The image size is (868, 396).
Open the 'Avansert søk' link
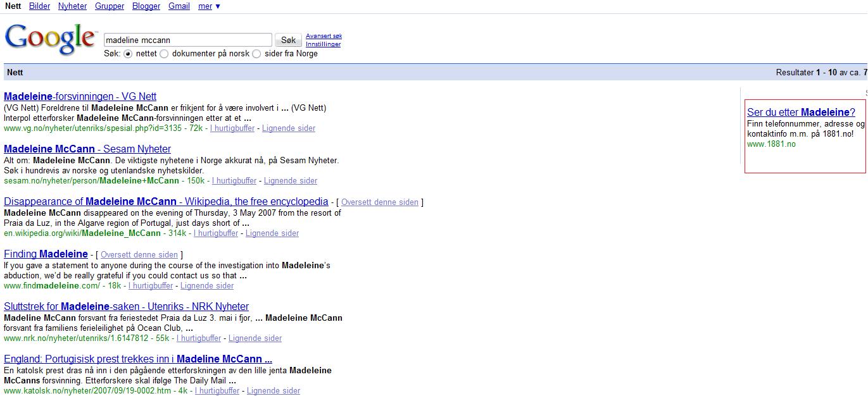(x=324, y=36)
